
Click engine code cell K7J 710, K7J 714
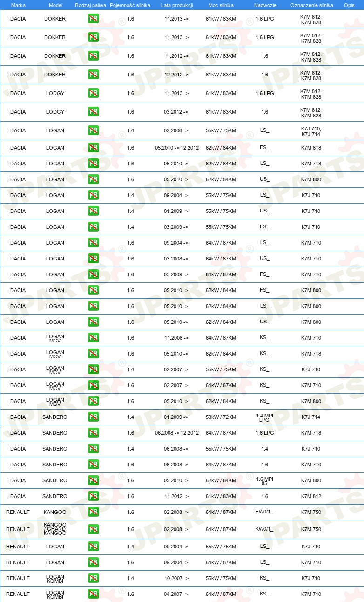tap(311, 131)
